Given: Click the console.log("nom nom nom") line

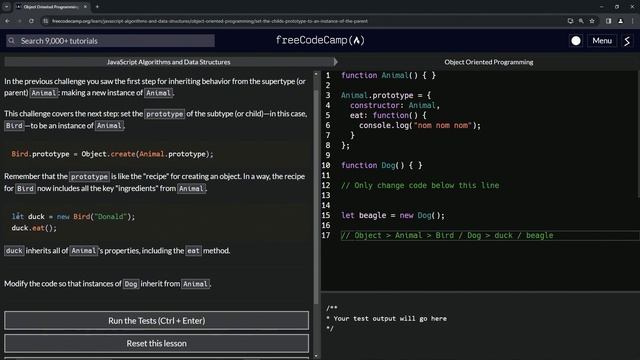Looking at the screenshot, I should pos(420,125).
